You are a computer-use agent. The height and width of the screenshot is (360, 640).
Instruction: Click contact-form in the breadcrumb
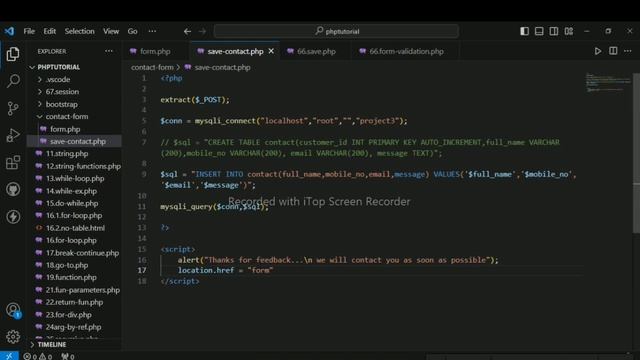click(x=152, y=67)
